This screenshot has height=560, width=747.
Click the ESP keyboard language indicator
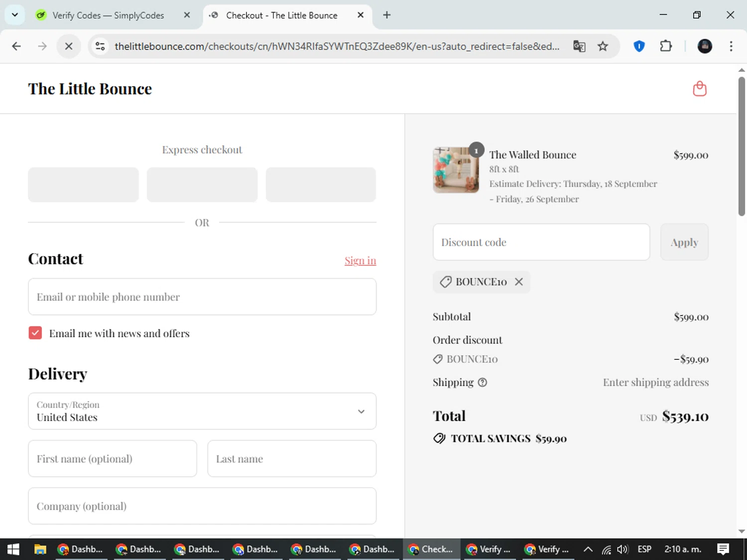(644, 549)
